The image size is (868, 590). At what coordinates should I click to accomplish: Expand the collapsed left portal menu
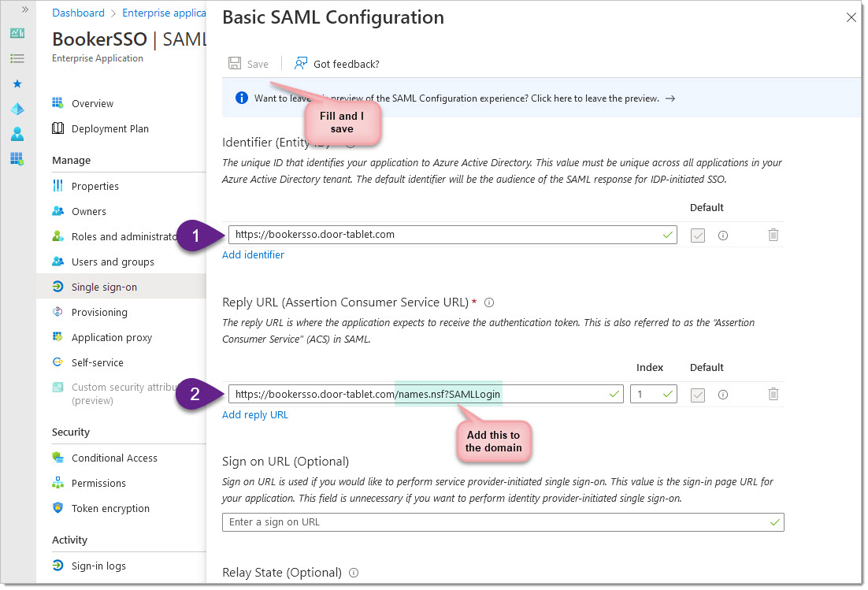[25, 9]
